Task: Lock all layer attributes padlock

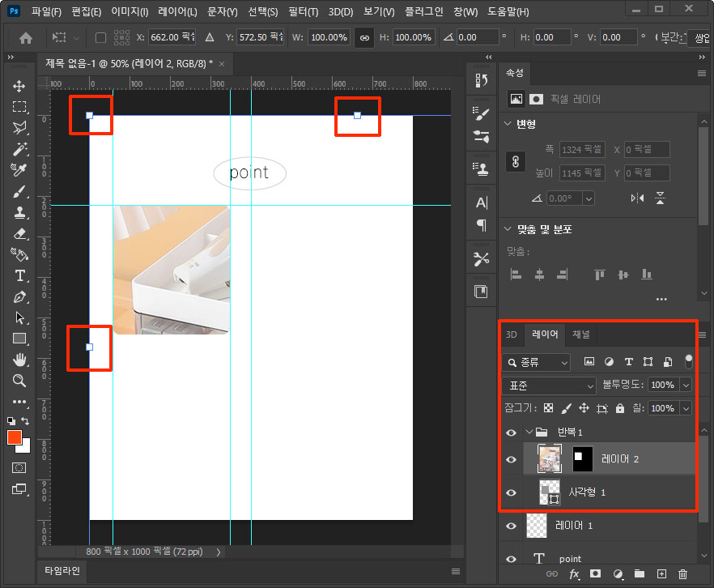Action: [620, 408]
